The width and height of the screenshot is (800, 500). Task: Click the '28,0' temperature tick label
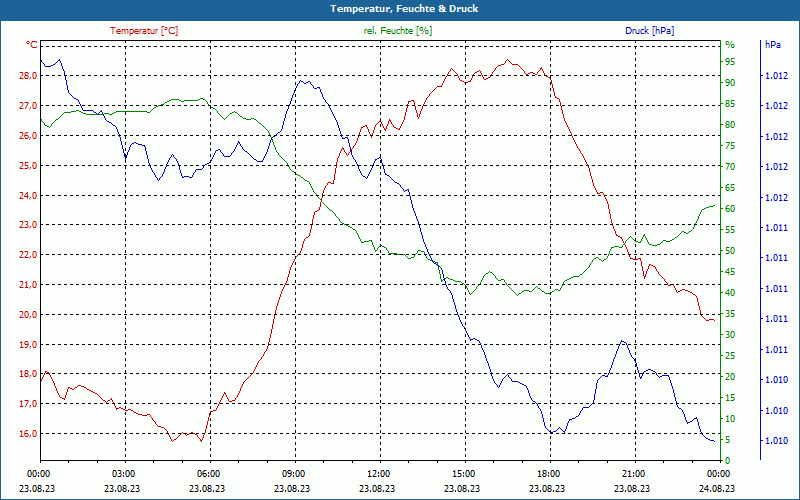[29, 76]
